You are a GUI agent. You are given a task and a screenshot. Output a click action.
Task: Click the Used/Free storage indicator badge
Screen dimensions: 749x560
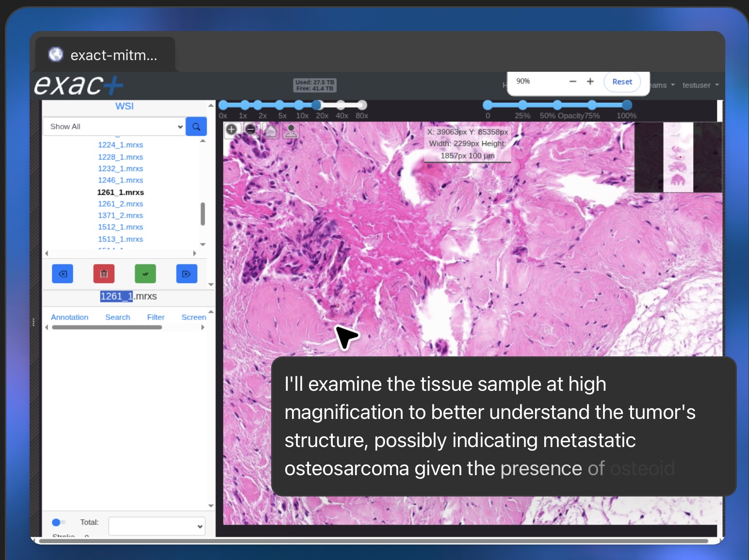click(x=315, y=85)
